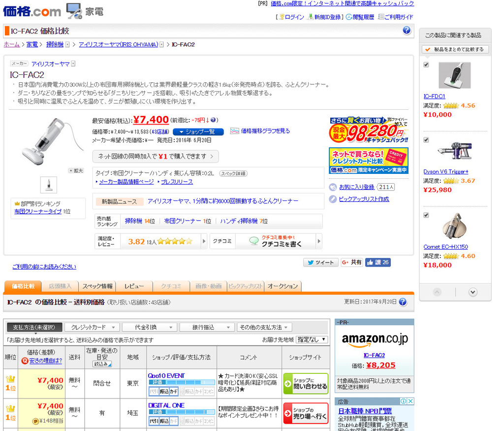Image resolution: width=504 pixels, height=431 pixels.
Task: Click the Kakaku.com logo
Action: 32,11
